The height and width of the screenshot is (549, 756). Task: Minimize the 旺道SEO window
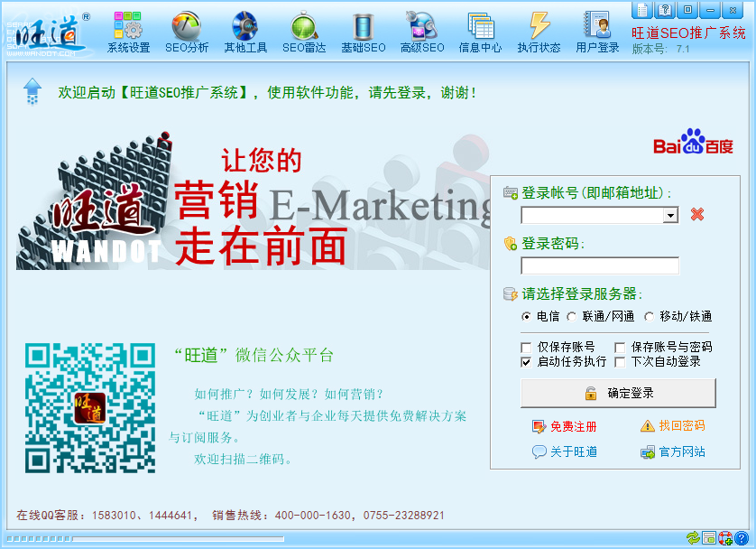tap(710, 10)
